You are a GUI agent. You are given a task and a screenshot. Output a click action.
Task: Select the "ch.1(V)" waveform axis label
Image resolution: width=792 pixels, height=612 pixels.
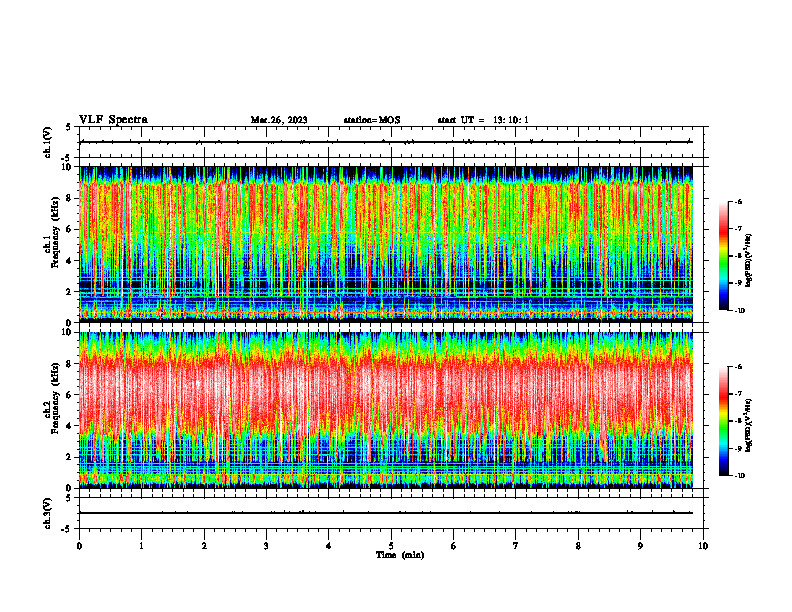click(x=47, y=142)
